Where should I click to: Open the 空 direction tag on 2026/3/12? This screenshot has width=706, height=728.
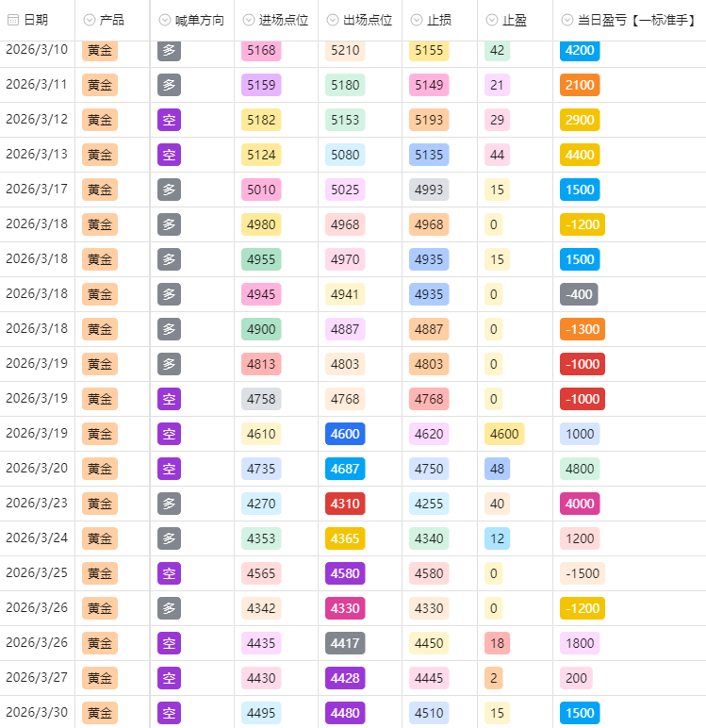click(169, 120)
